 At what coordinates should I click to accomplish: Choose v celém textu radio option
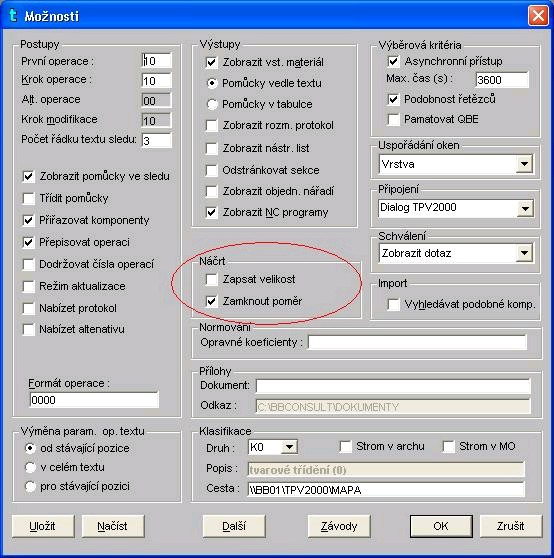click(30, 467)
